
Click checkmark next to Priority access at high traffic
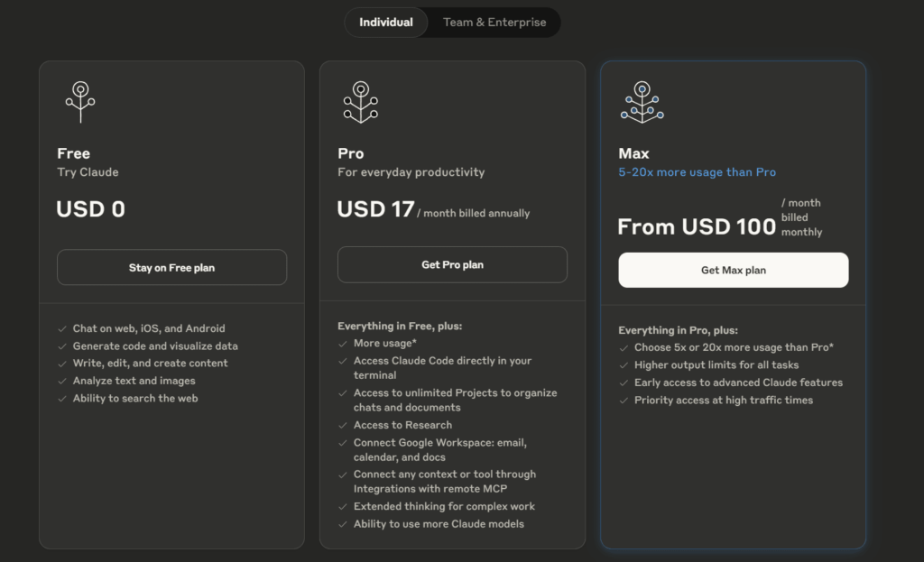(x=624, y=401)
